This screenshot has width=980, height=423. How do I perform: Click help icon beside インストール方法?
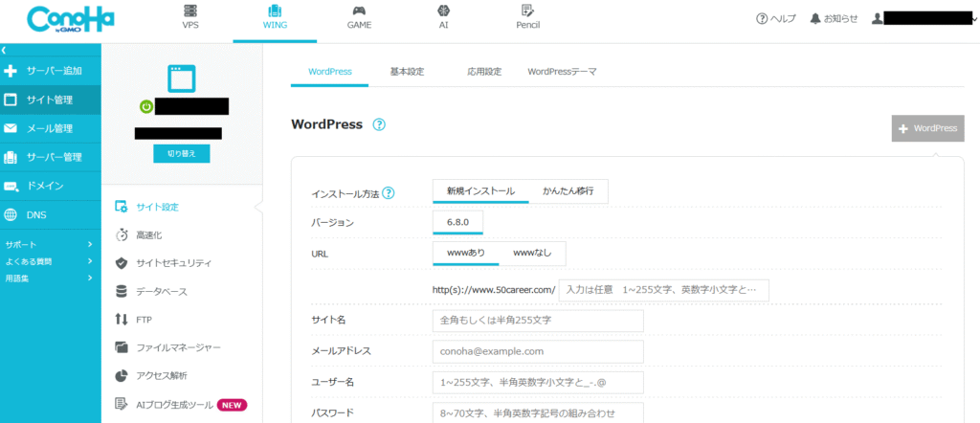(389, 192)
